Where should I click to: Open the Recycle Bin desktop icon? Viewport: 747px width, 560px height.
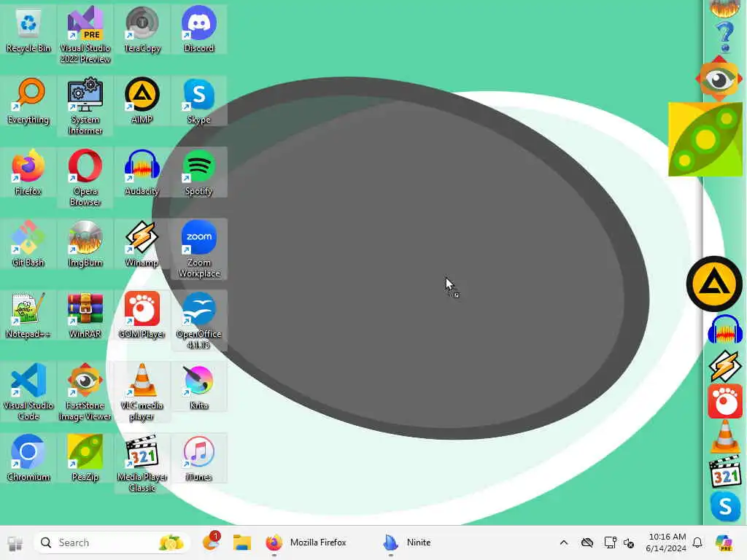28,31
